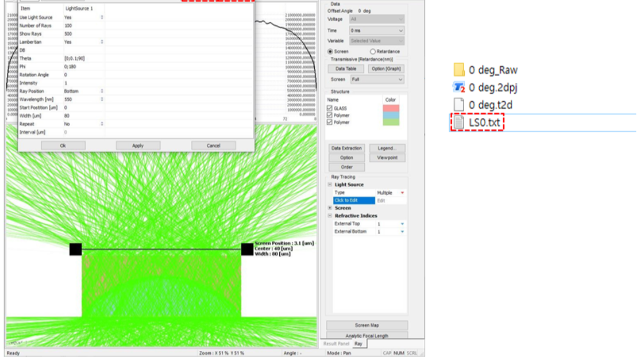Click the Analytic Focal Length button
Screen dimensions: 640x360
coord(367,336)
